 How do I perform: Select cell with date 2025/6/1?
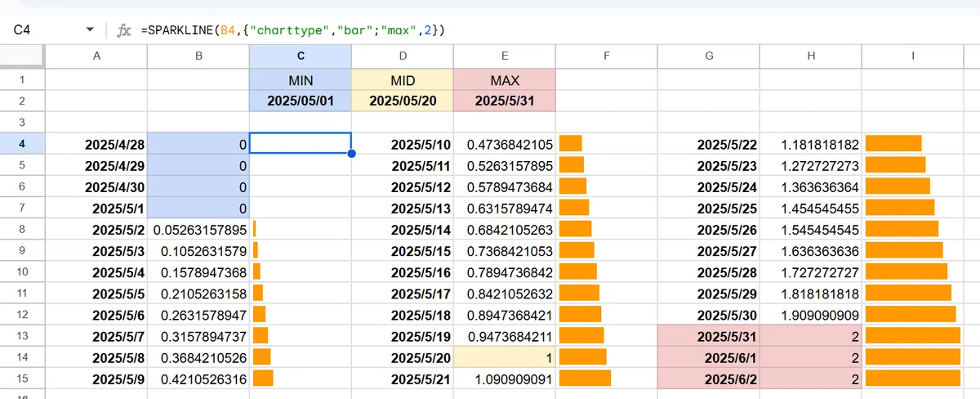tap(709, 356)
